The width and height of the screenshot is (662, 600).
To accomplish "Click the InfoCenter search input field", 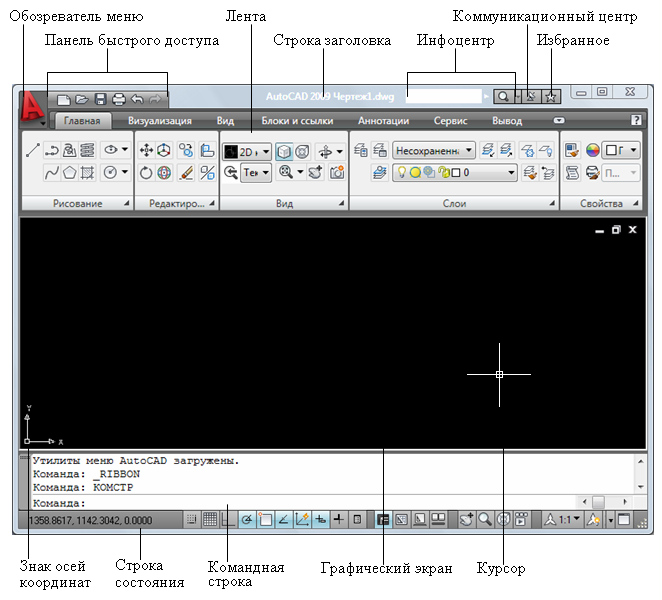I will click(443, 97).
